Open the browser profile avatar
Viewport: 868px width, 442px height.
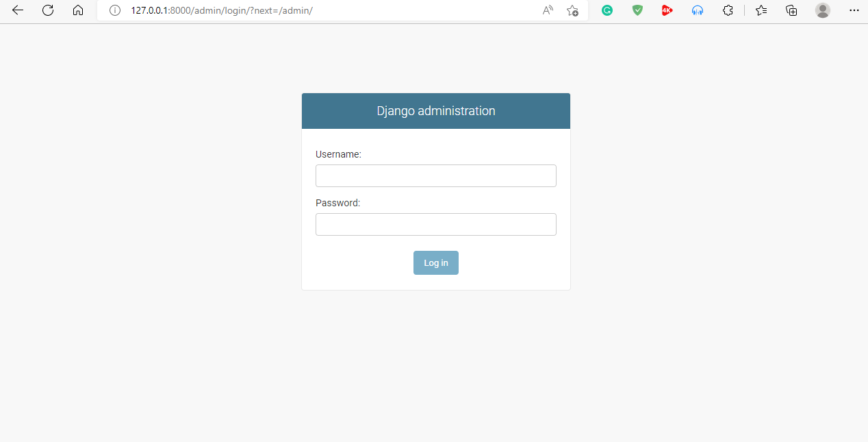pos(823,10)
